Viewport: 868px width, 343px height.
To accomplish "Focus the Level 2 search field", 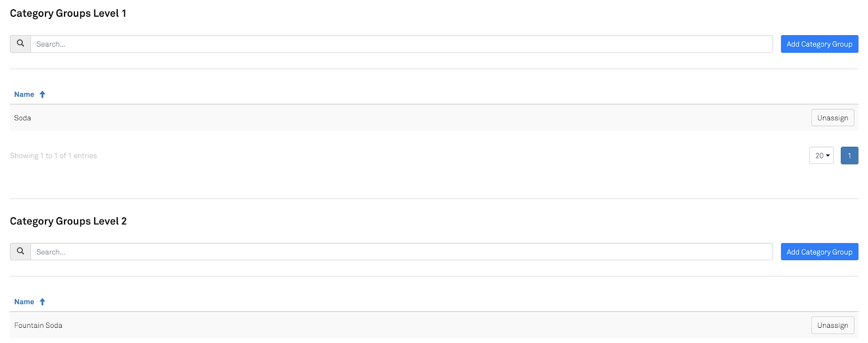I will (x=401, y=251).
